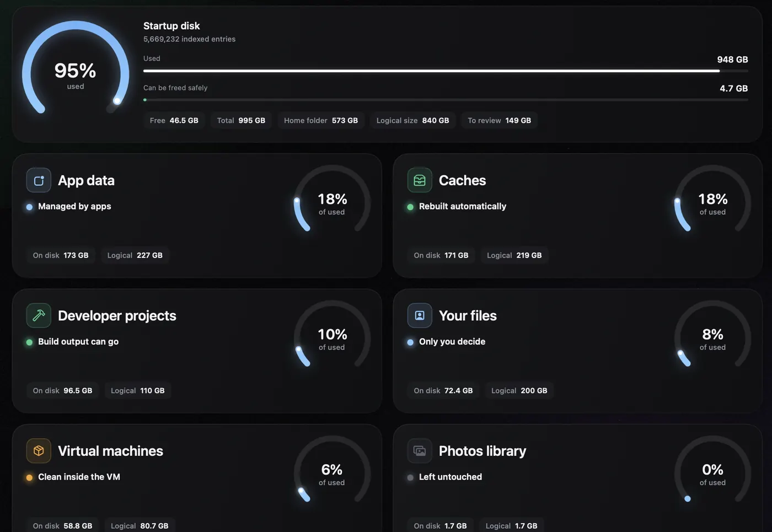This screenshot has width=772, height=532.
Task: Click the 948 GB used value
Action: tap(732, 60)
